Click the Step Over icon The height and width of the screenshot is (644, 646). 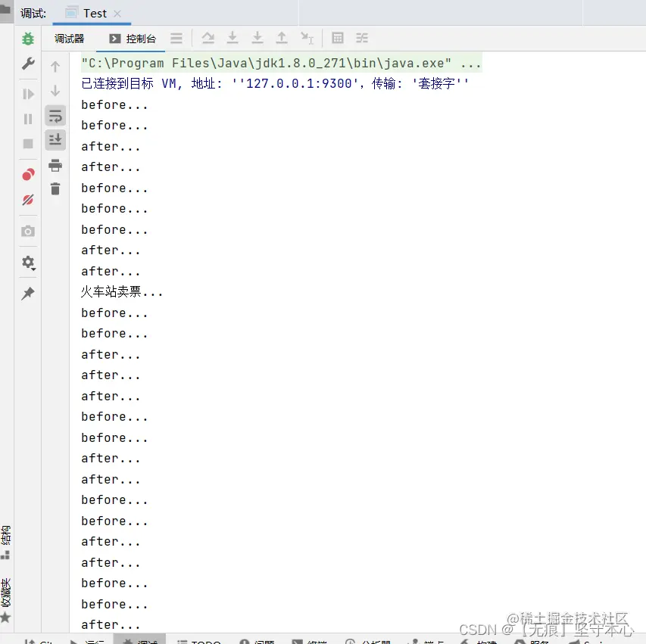208,38
